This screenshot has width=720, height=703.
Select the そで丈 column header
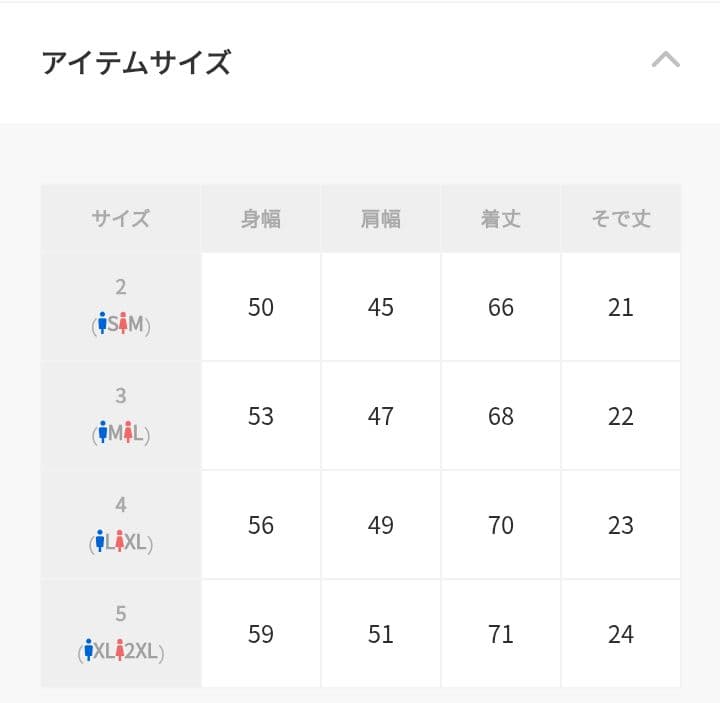(621, 218)
